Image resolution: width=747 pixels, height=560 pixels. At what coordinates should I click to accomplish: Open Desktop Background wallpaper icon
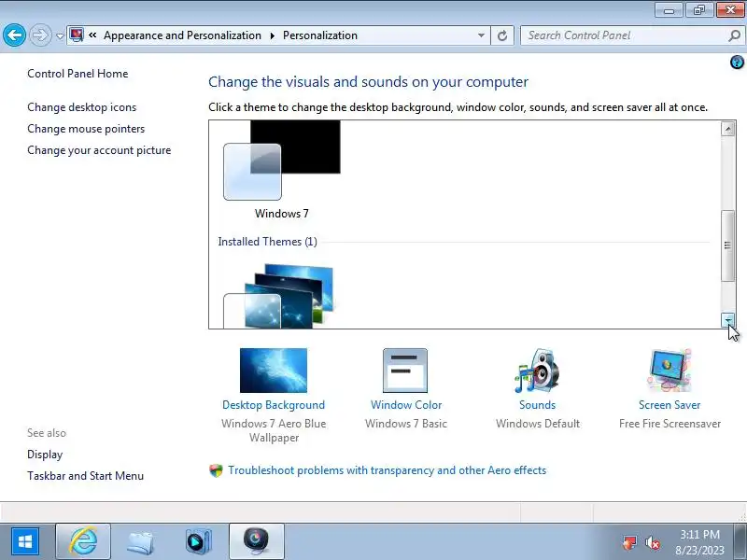point(274,371)
